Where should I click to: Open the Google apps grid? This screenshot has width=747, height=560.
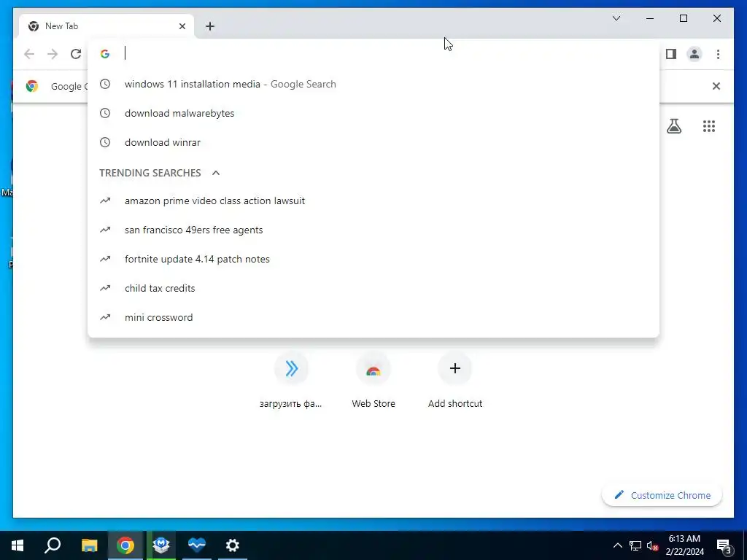[x=709, y=126]
